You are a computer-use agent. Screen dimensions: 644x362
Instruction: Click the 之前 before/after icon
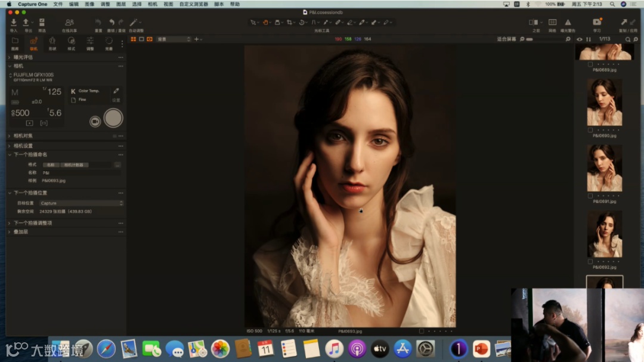534,22
